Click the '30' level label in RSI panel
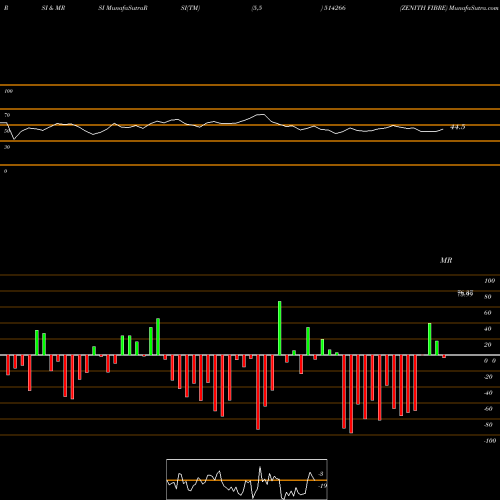 click(7, 147)
